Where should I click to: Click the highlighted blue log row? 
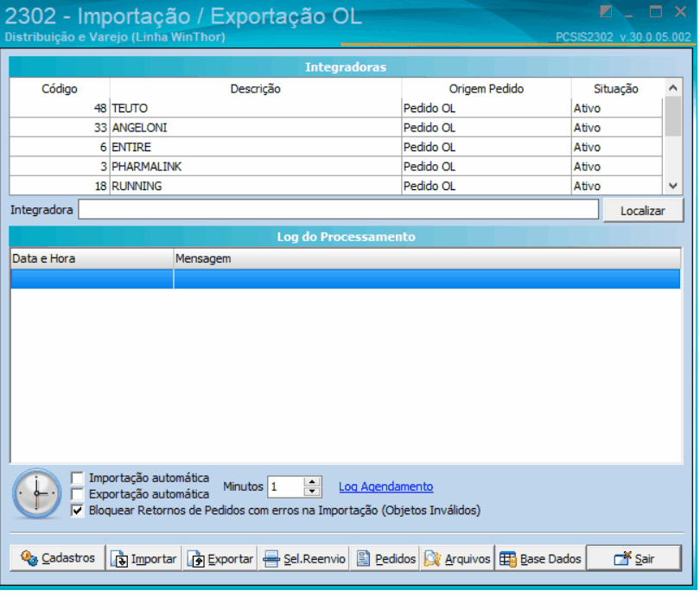point(345,279)
